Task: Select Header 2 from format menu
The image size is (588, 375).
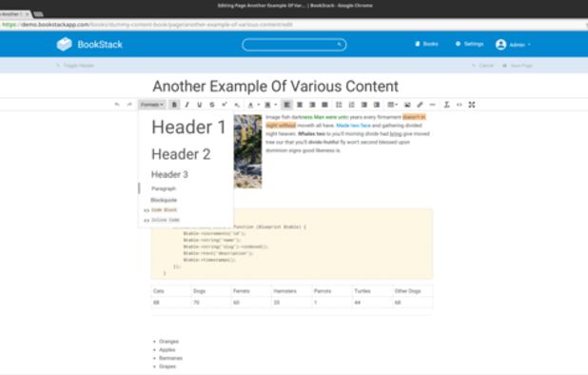Action: click(x=181, y=154)
